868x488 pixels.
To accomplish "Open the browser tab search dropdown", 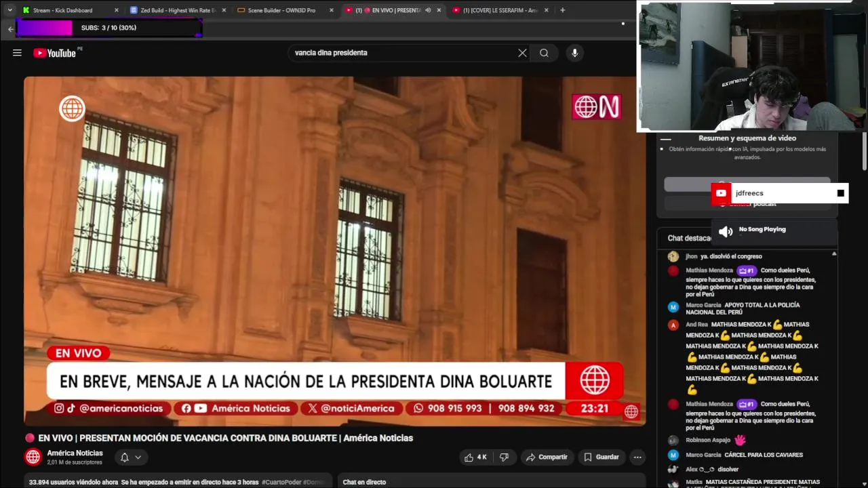I will pyautogui.click(x=9, y=10).
